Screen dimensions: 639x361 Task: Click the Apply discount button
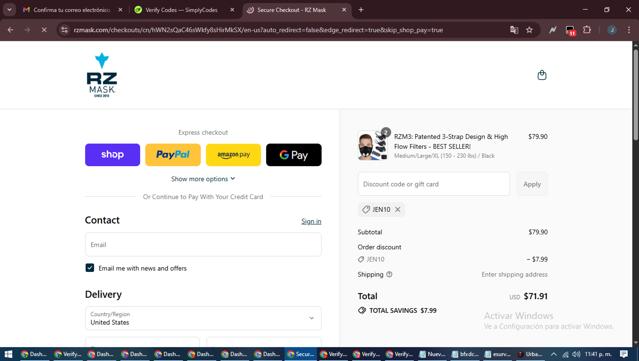(532, 184)
